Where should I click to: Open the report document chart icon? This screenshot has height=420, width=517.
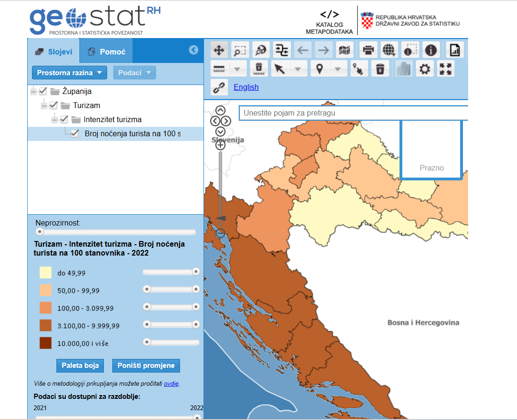pyautogui.click(x=454, y=49)
